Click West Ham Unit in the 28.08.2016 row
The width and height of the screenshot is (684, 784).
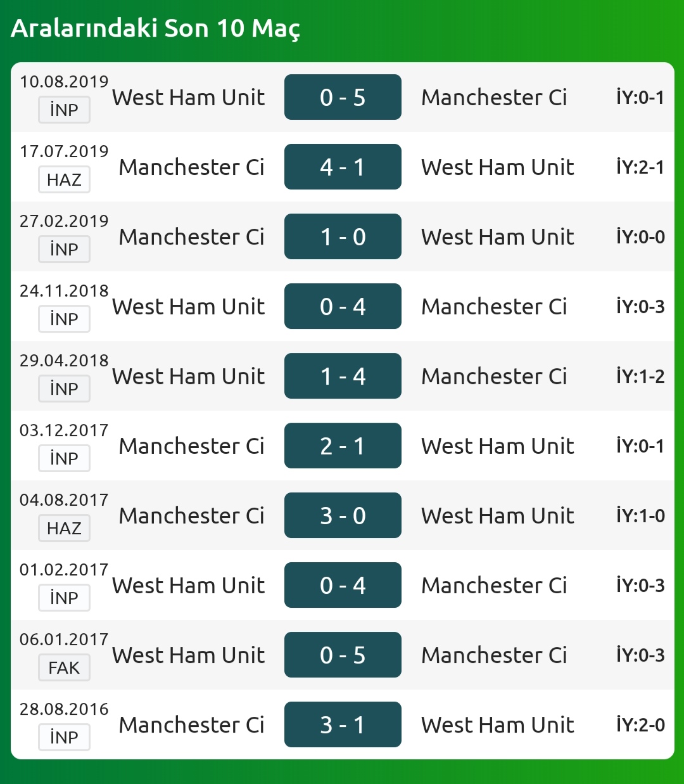click(498, 724)
